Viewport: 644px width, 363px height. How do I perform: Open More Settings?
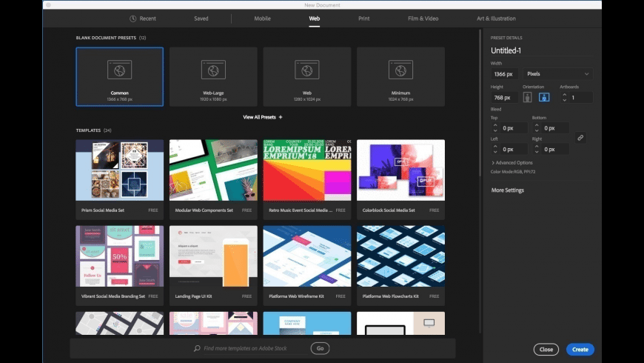click(x=508, y=190)
